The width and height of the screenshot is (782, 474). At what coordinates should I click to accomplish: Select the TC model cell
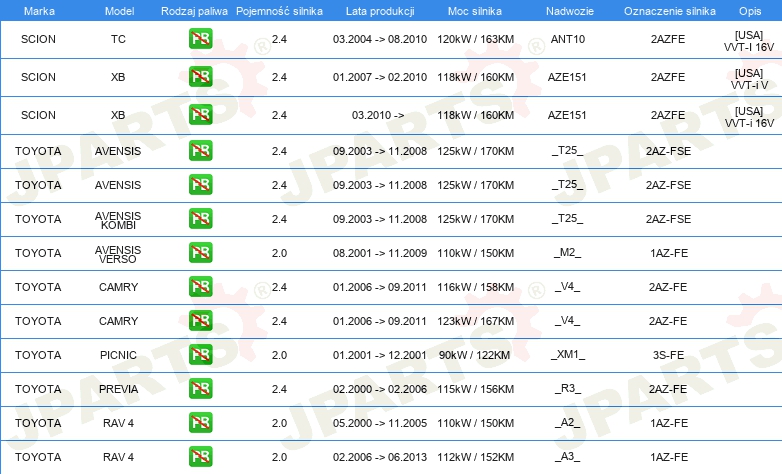[x=118, y=39]
